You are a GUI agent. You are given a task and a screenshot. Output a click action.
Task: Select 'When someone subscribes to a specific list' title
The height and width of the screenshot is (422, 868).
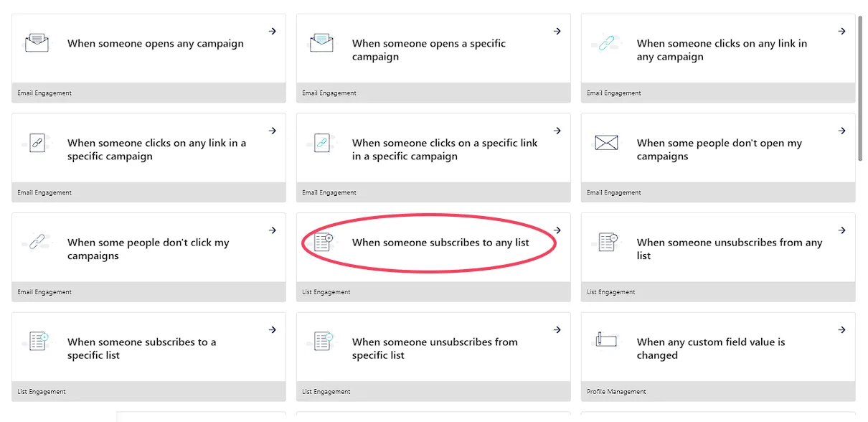(x=142, y=349)
